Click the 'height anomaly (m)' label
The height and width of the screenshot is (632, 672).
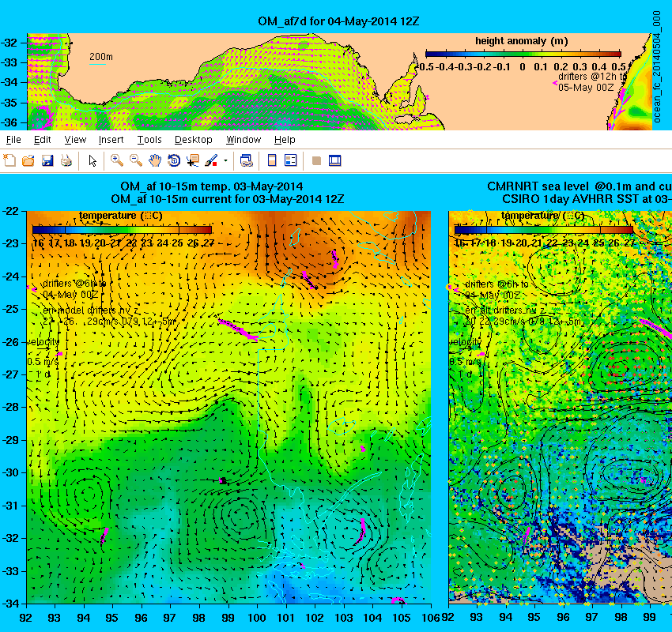click(x=522, y=41)
